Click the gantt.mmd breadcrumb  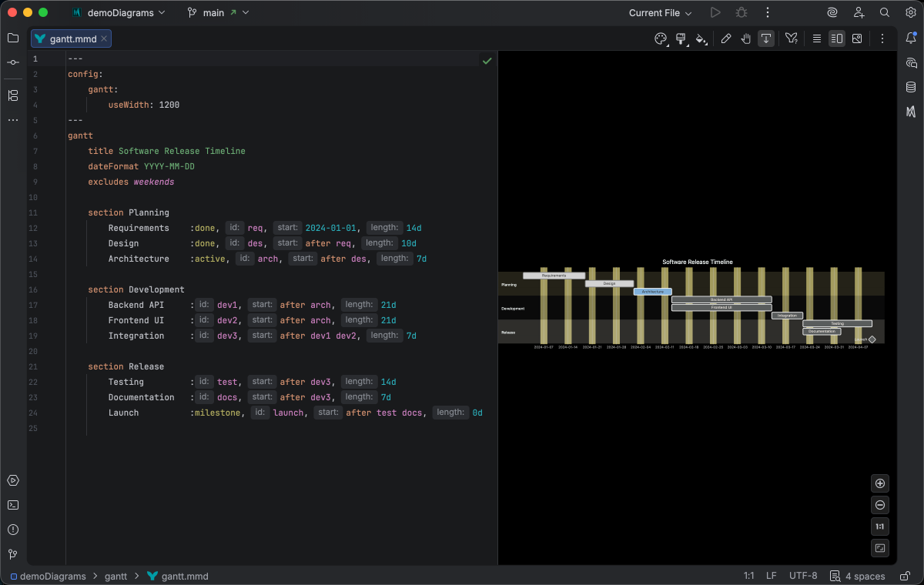point(178,576)
